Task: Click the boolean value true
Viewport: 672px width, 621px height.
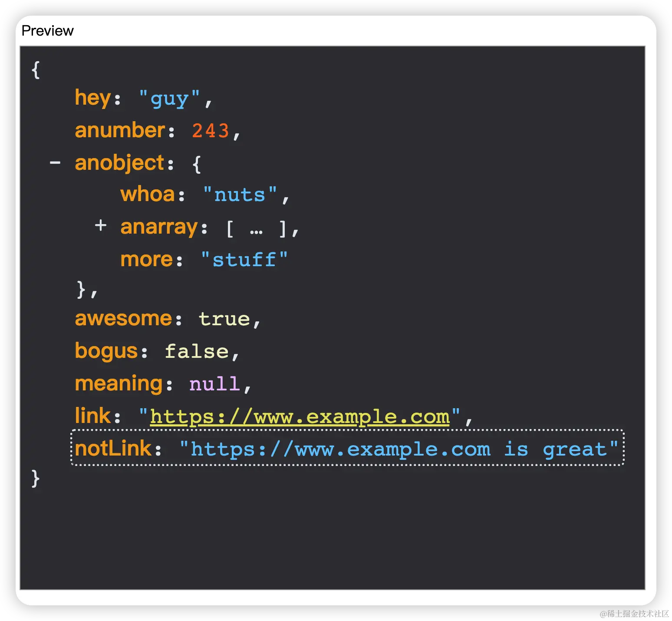Action: click(224, 319)
